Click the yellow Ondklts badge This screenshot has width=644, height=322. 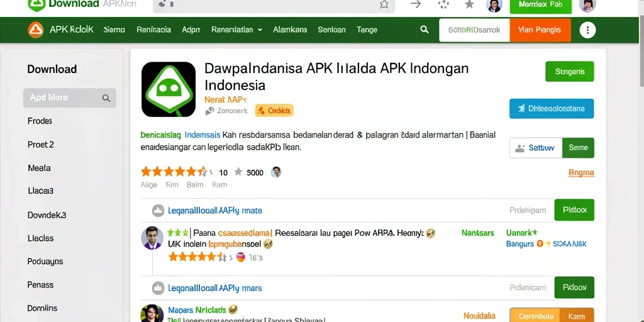click(274, 111)
